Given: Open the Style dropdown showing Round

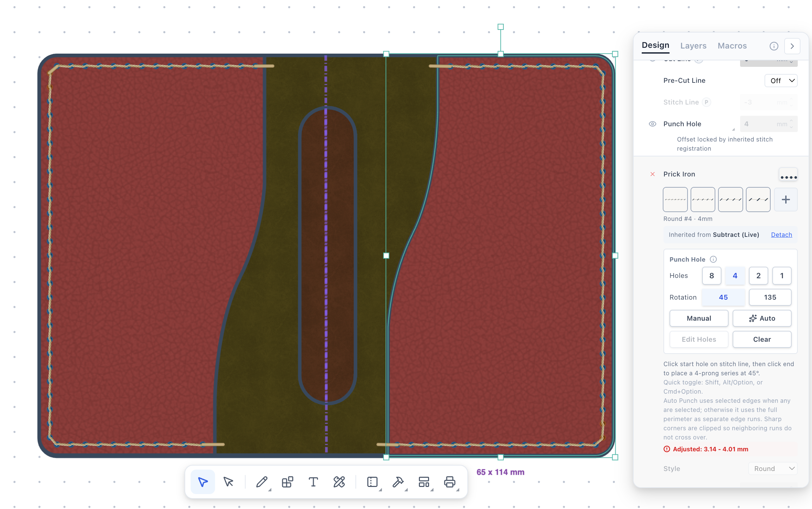Looking at the screenshot, I should click(773, 468).
